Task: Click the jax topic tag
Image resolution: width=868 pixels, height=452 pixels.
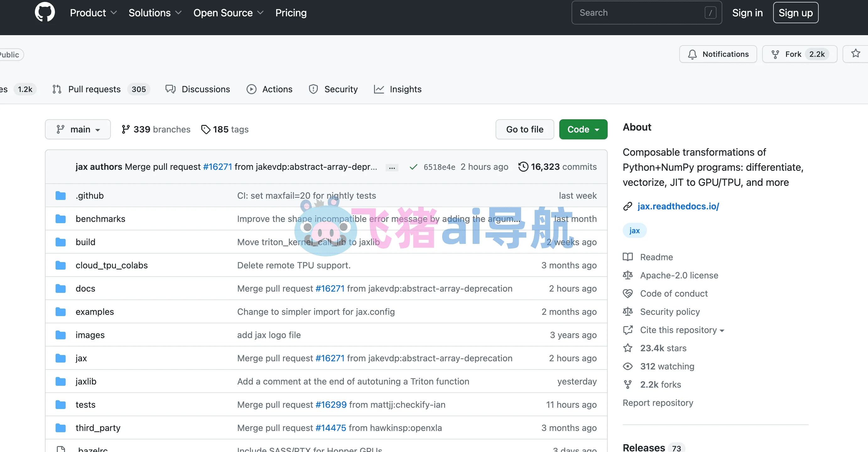Action: (634, 231)
